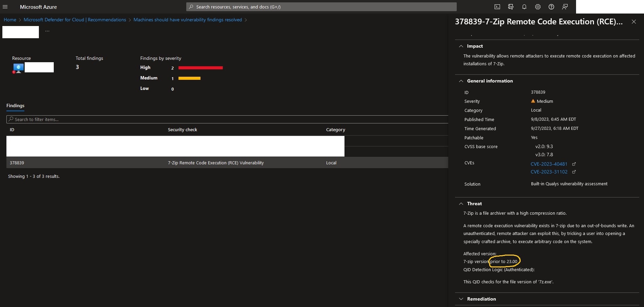Open the notifications bell
This screenshot has height=307, width=644.
524,7
